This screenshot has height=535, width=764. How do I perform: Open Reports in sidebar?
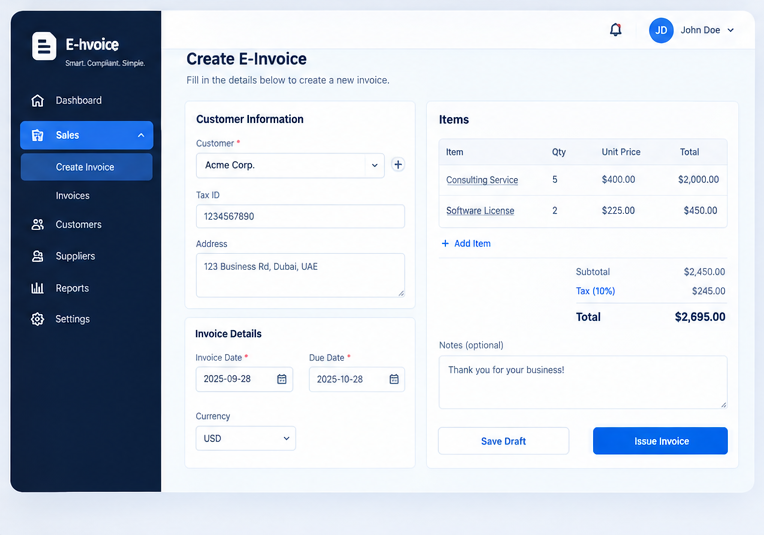point(72,288)
